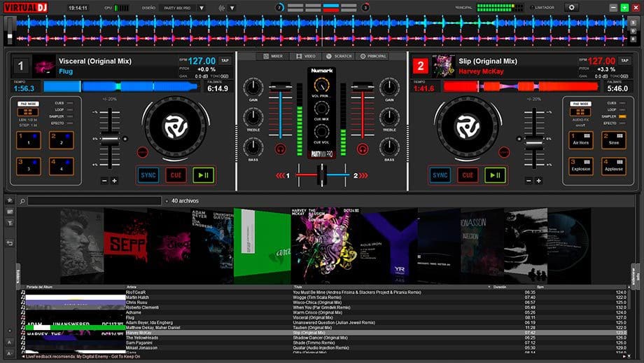This screenshot has height=363, width=644.
Task: Open the options dot beside 40 archivos
Action: pyautogui.click(x=167, y=201)
